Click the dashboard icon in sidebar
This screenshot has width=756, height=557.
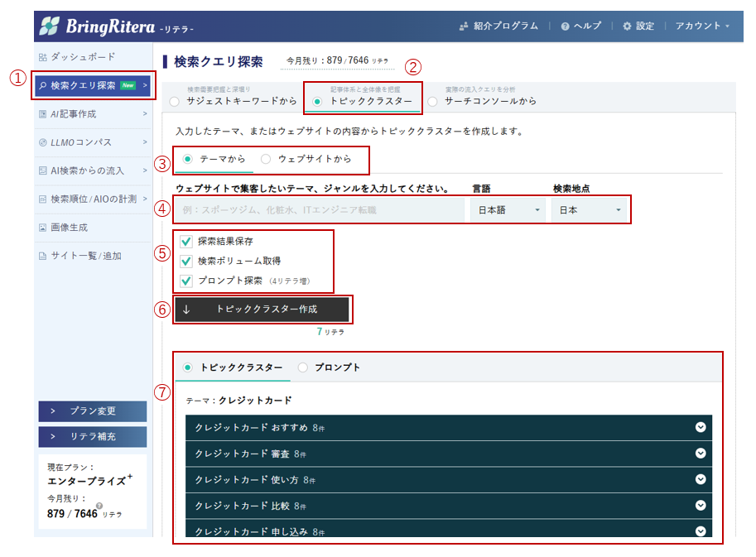pyautogui.click(x=43, y=57)
